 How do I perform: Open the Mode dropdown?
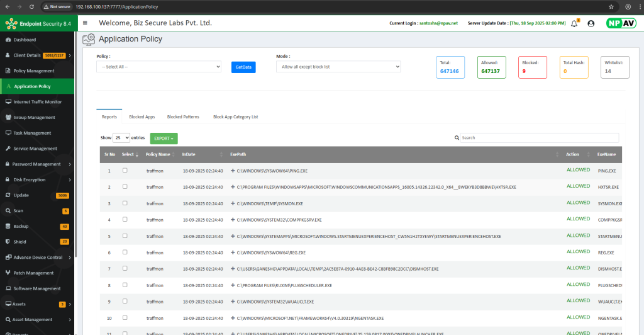(x=338, y=67)
